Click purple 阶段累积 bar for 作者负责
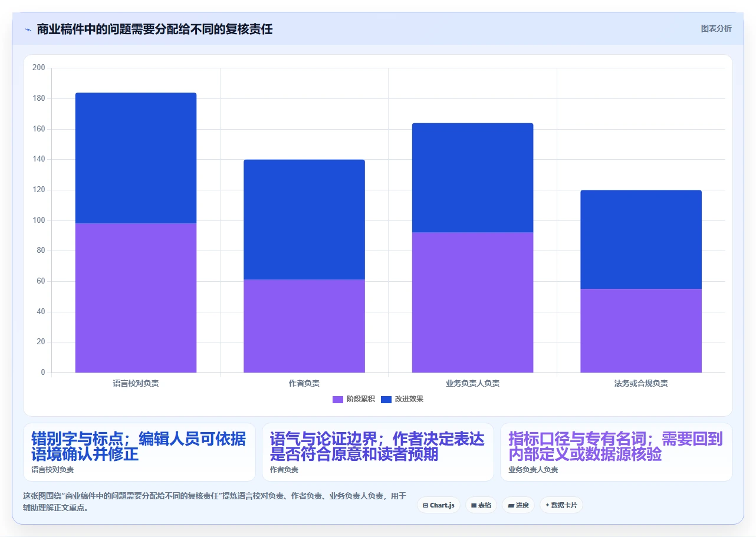 (x=304, y=326)
